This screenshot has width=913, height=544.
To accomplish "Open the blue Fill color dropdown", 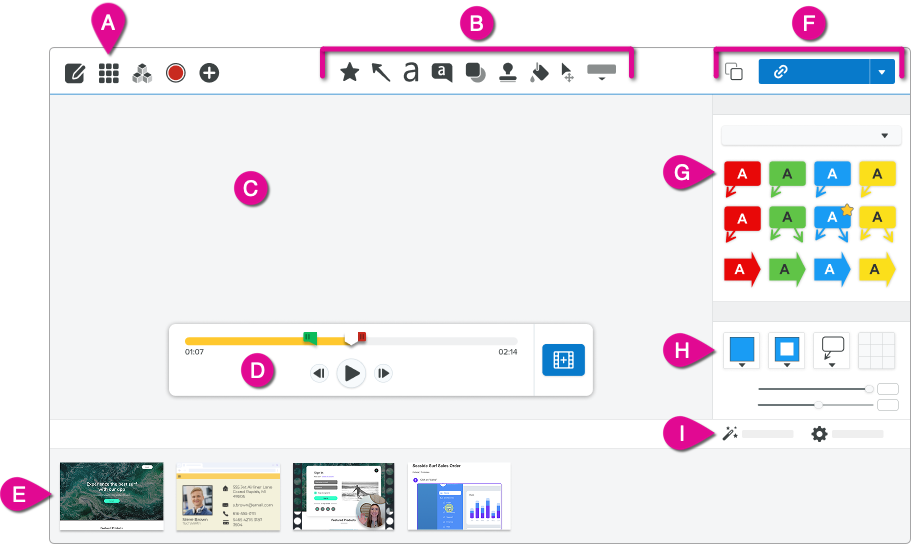I will (x=741, y=351).
